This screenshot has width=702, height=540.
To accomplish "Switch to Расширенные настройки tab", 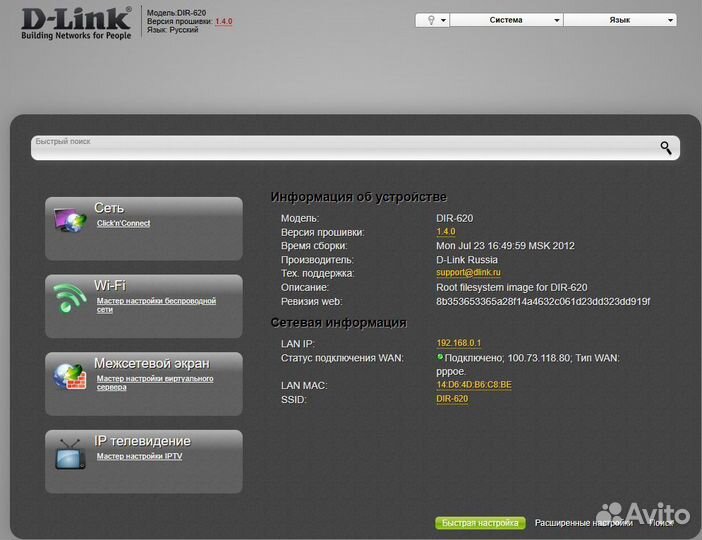I will pos(583,523).
